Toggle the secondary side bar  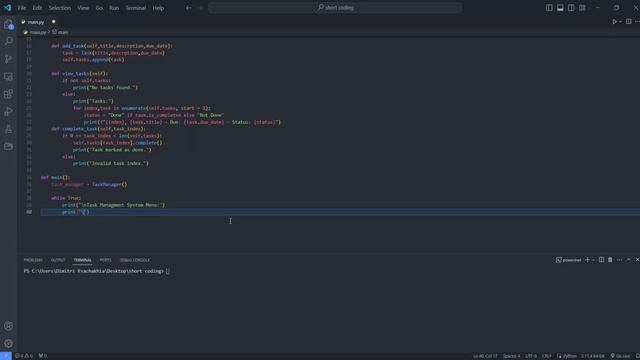click(x=571, y=8)
